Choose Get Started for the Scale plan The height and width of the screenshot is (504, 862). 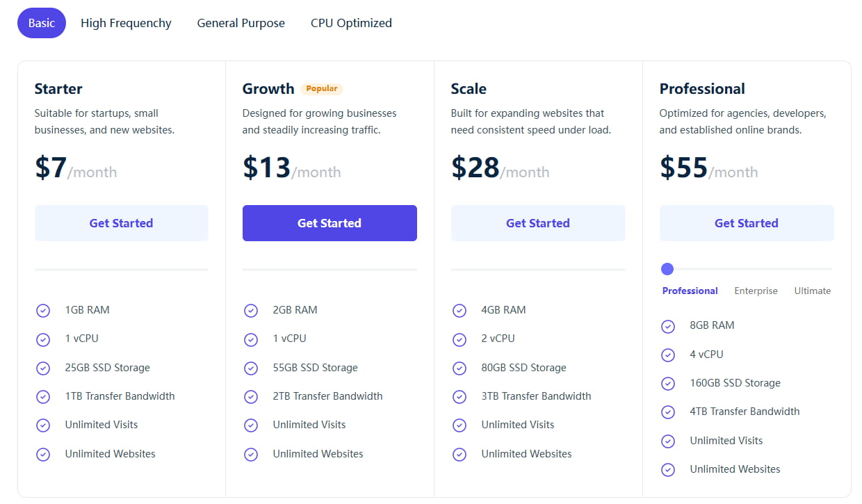[538, 223]
